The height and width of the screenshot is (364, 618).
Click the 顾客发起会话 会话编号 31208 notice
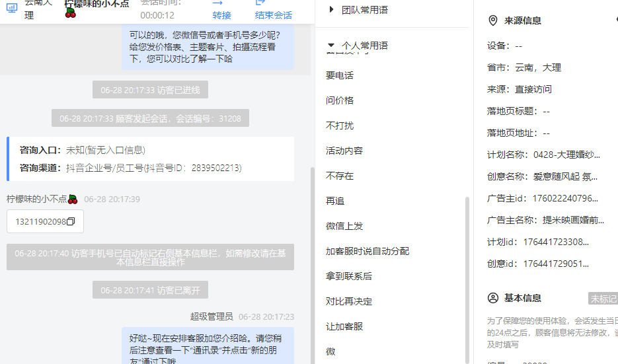[150, 118]
